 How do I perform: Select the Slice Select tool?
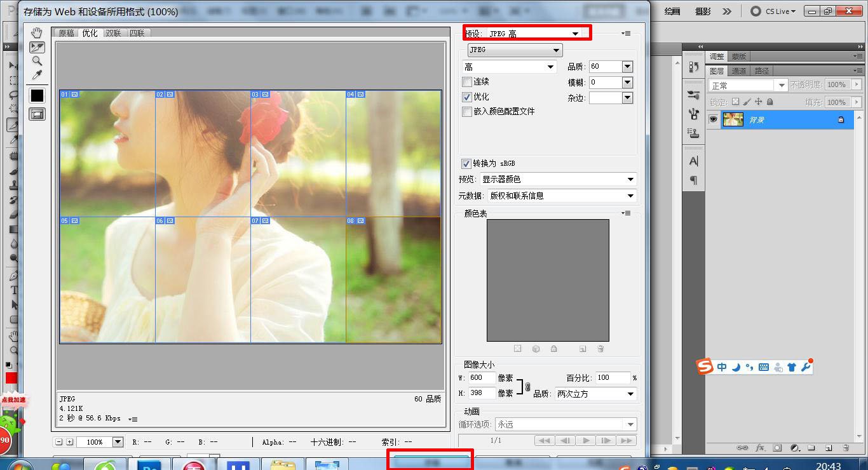37,47
